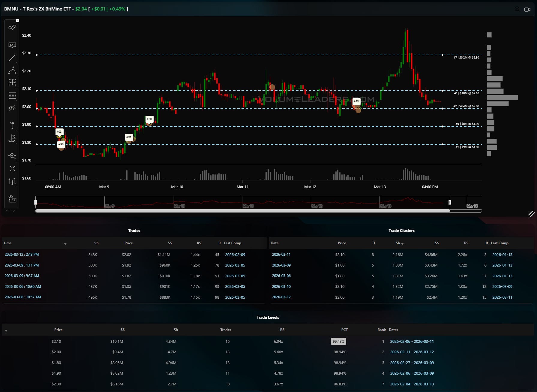The image size is (537, 392).
Task: Click the toolbar scroll-down arrow
Action: (13, 211)
